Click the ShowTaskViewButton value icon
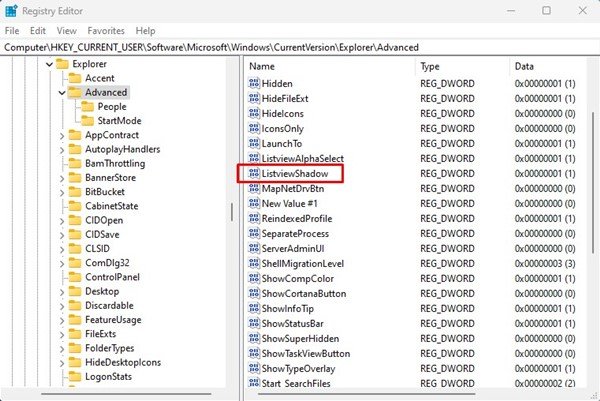The height and width of the screenshot is (401, 600). tap(254, 353)
